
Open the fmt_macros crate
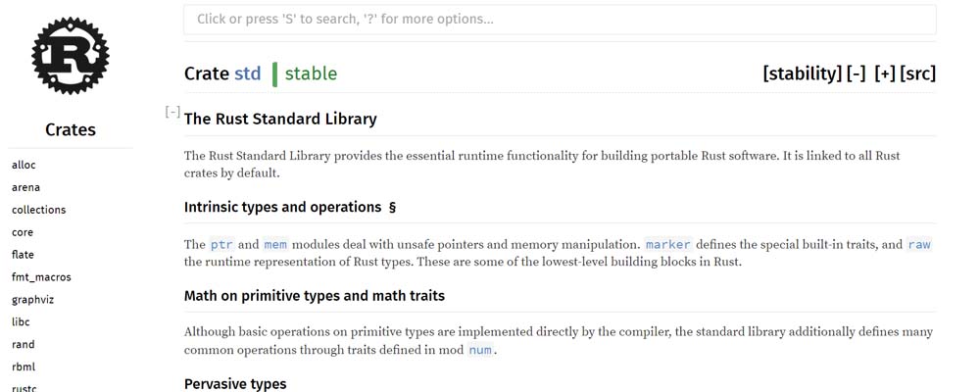41,277
